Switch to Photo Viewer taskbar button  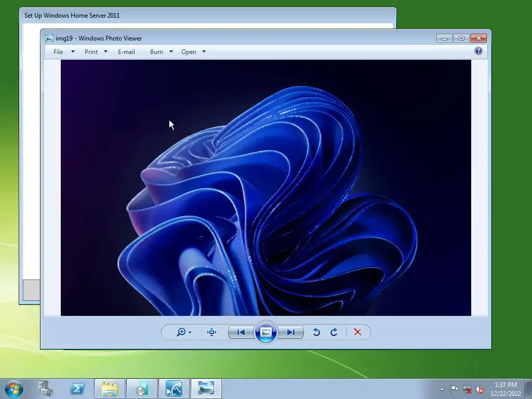[206, 389]
